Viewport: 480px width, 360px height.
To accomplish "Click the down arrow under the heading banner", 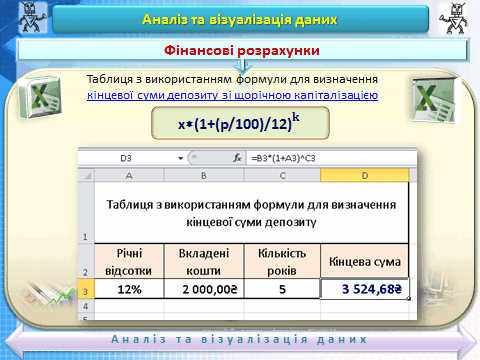I will coord(242,67).
